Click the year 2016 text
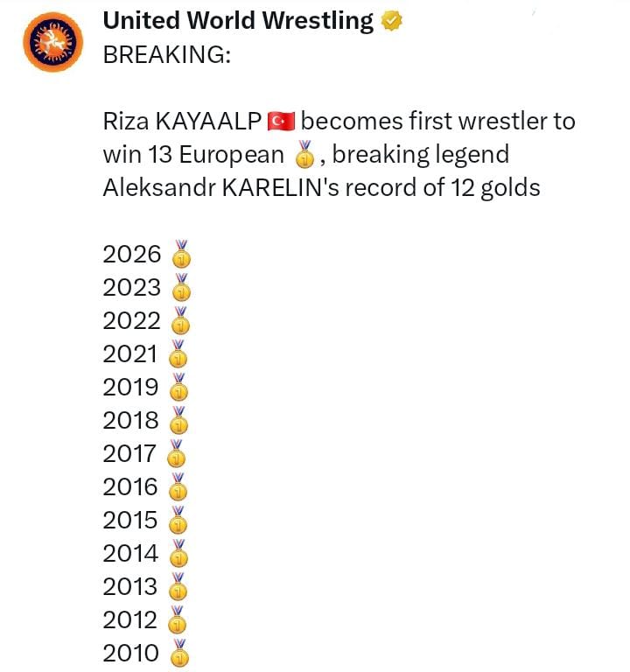 coord(131,487)
